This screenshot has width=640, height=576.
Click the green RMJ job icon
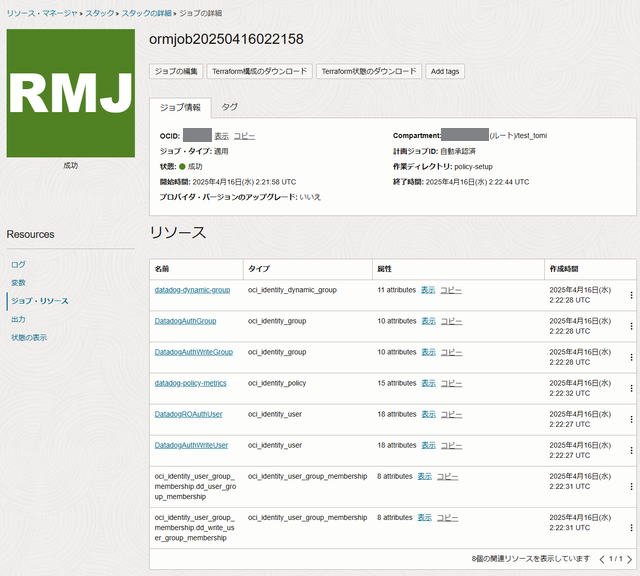pyautogui.click(x=71, y=93)
